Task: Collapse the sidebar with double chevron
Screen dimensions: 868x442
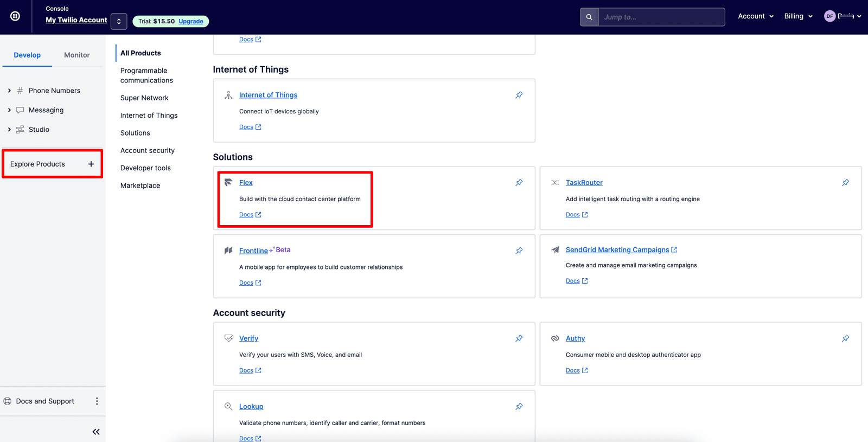Action: 96,432
